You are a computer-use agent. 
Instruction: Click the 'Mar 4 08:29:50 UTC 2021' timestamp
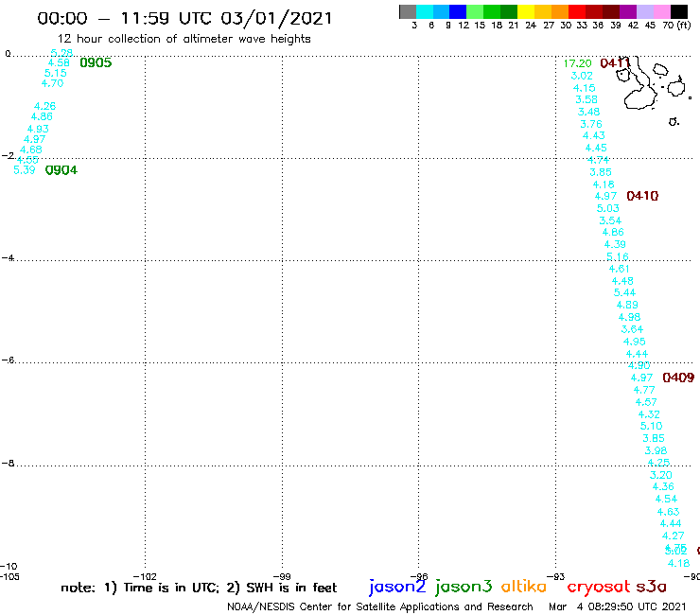tap(618, 606)
